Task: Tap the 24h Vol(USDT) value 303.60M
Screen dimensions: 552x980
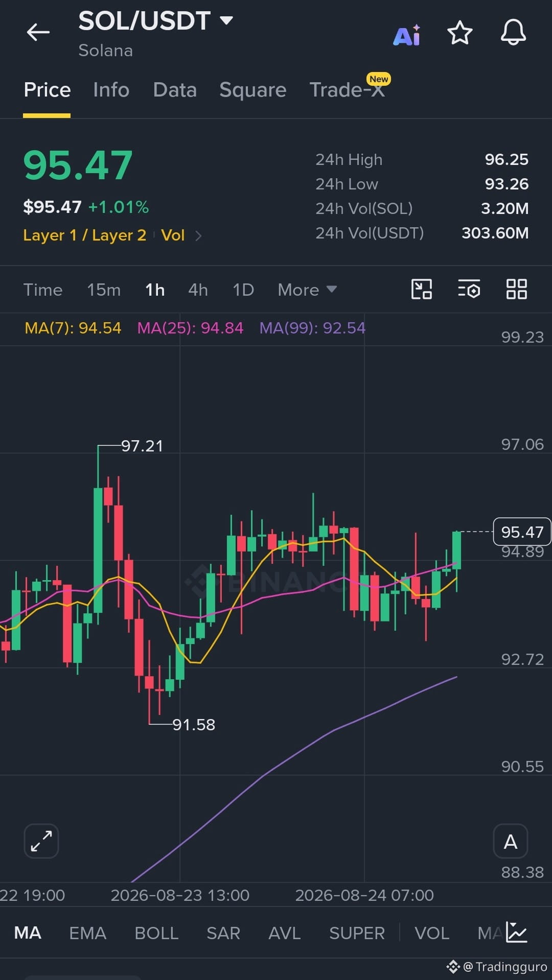Action: (495, 233)
